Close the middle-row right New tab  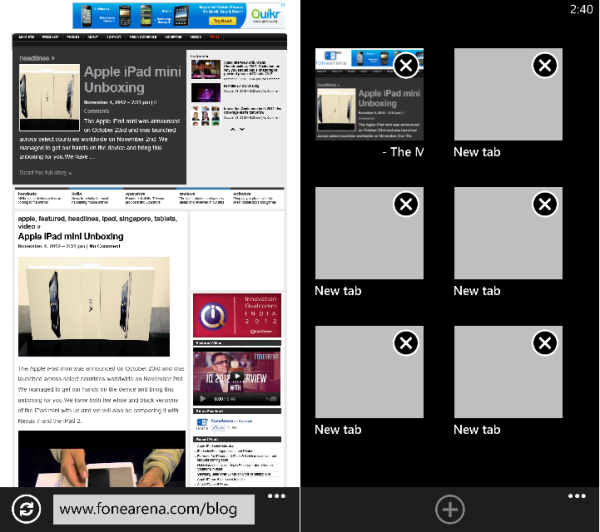[x=545, y=204]
